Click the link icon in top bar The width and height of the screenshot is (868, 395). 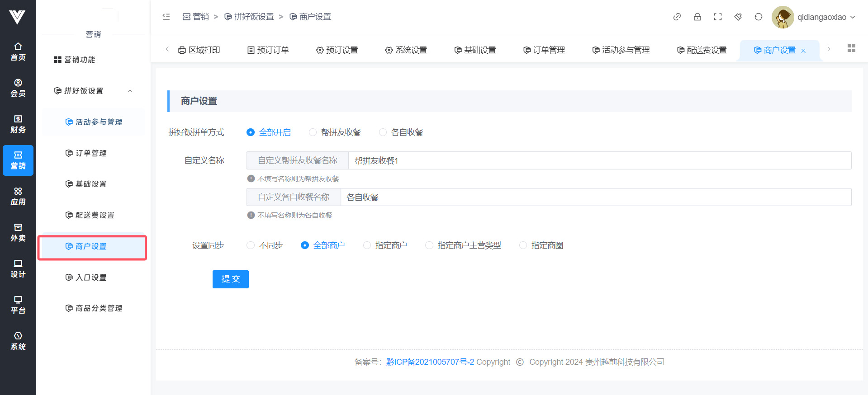click(677, 17)
